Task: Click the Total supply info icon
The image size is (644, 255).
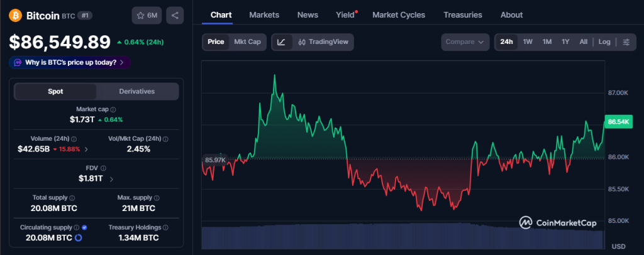Action: (x=72, y=198)
